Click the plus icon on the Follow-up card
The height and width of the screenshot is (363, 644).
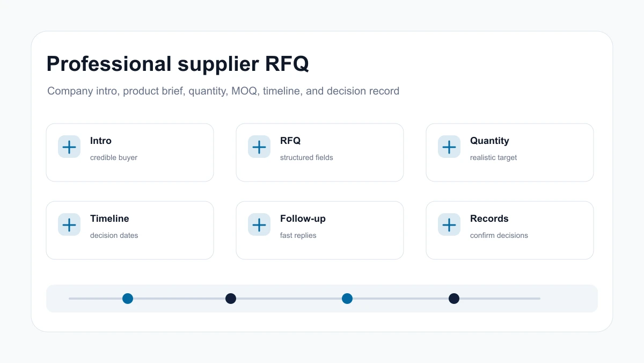click(259, 224)
